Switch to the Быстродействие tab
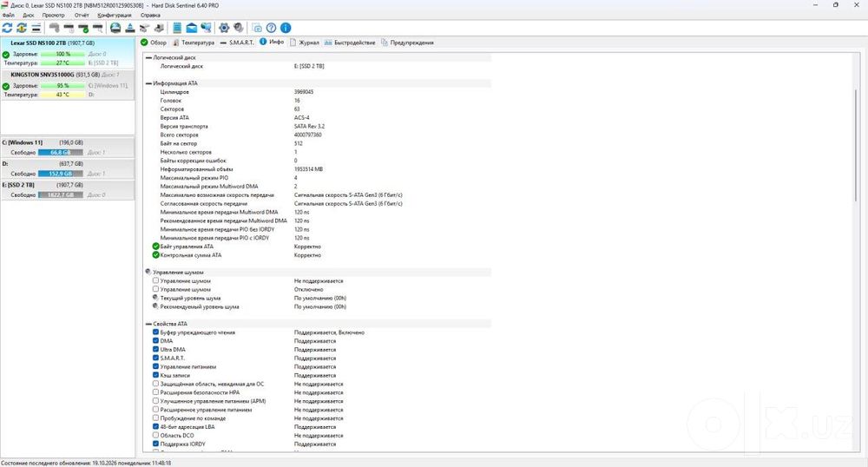Viewport: 868px width, 467px height. (350, 42)
